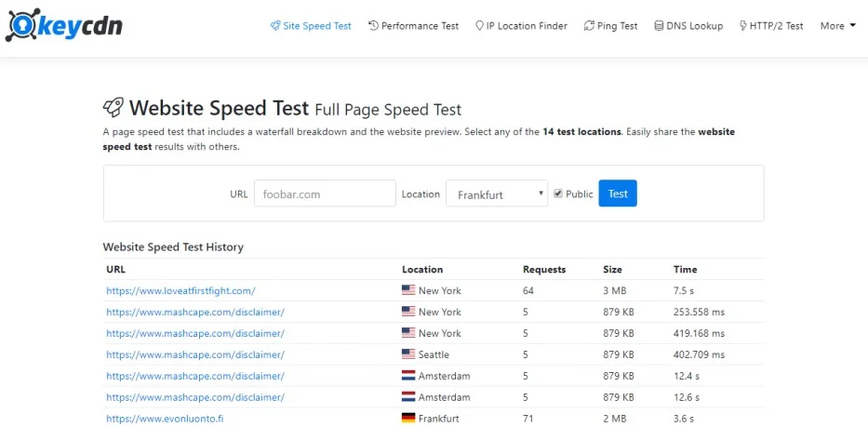868x427 pixels.
Task: Click the 64 requests value
Action: [x=528, y=290]
